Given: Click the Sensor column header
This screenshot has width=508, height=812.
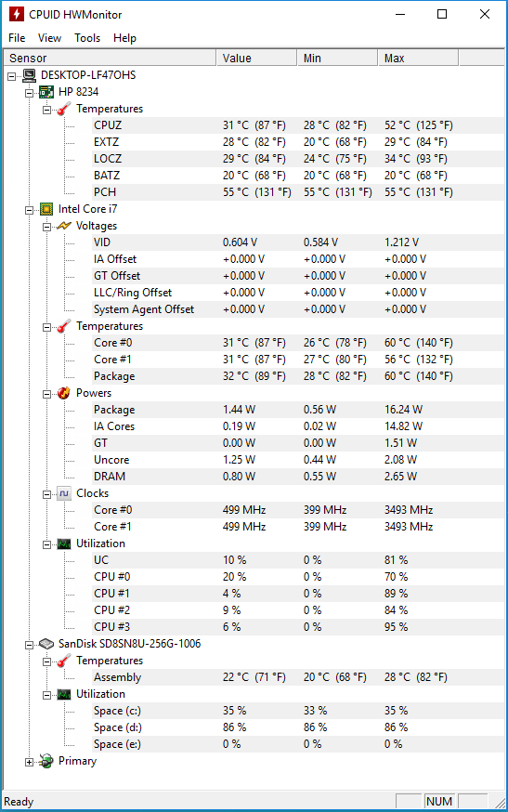Looking at the screenshot, I should tap(110, 58).
